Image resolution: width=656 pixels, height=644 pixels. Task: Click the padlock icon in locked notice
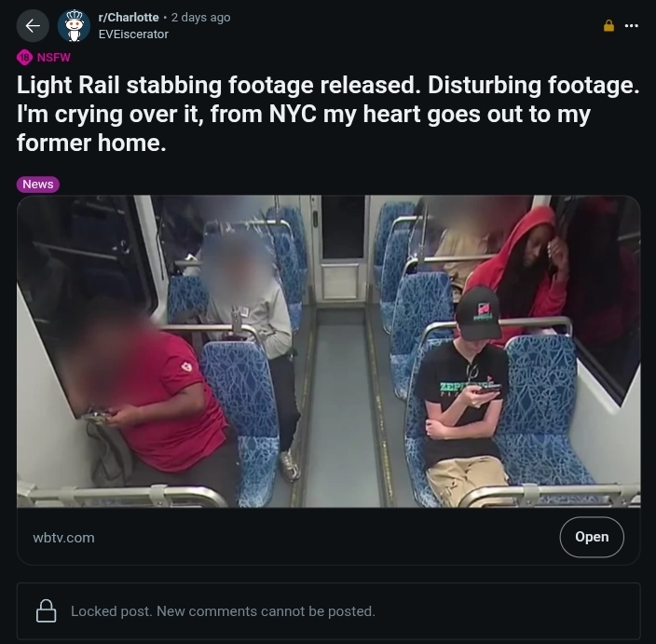(x=46, y=611)
